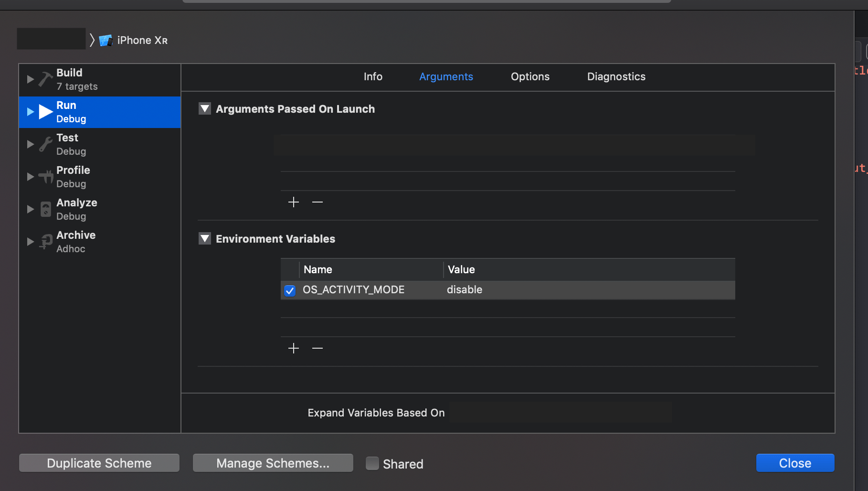Uncheck the OS_ACTIVITY_MODE variable
The image size is (868, 491).
click(289, 290)
